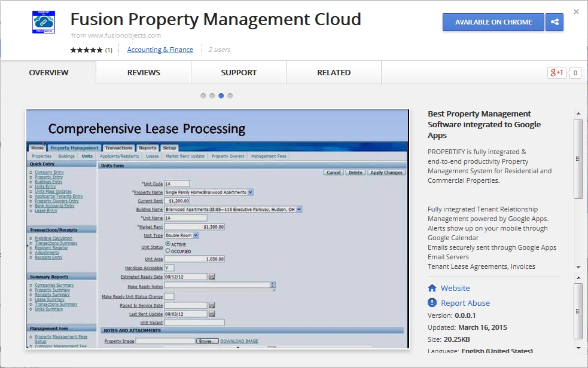Select the fourth carousel dot
Screen dimensions: 588x368
click(x=230, y=96)
